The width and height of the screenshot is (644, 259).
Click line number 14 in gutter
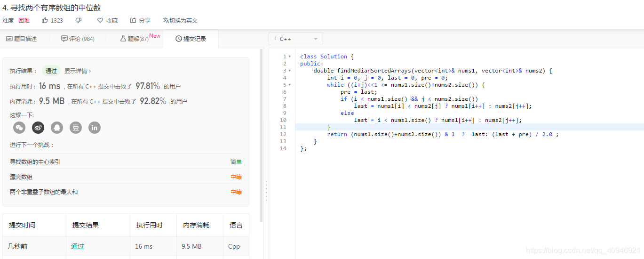click(283, 148)
